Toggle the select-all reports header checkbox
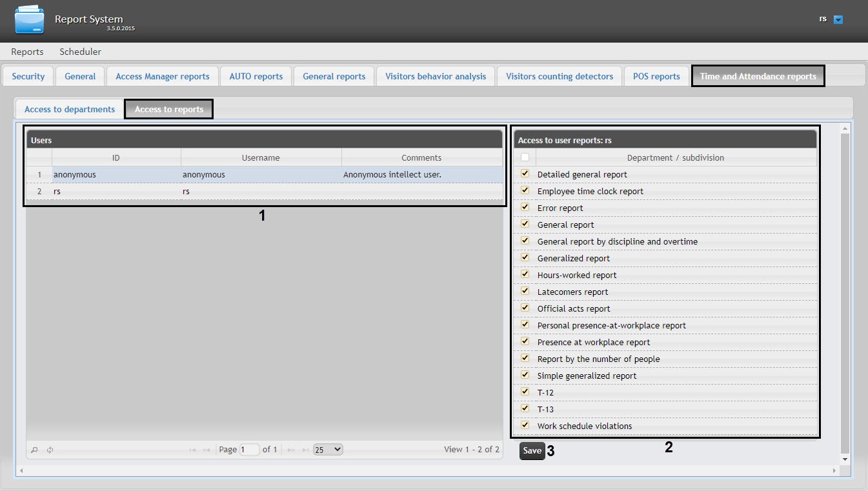 (x=525, y=157)
